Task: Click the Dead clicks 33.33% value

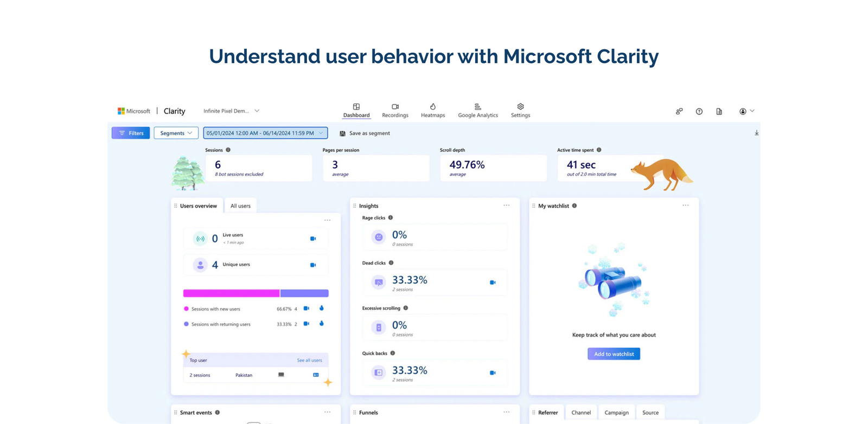Action: coord(410,280)
